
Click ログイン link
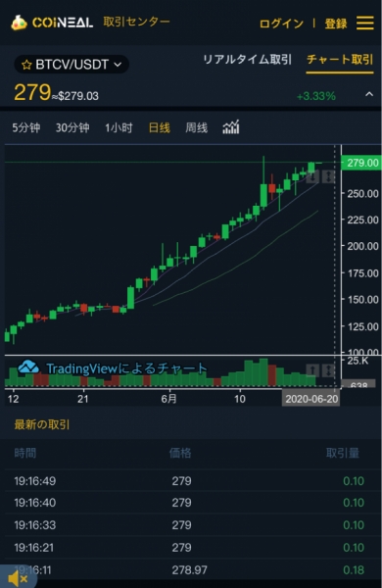coord(281,24)
